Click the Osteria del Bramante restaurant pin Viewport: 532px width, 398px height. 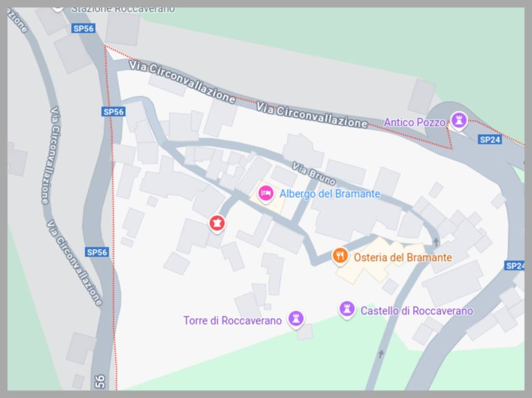click(340, 256)
